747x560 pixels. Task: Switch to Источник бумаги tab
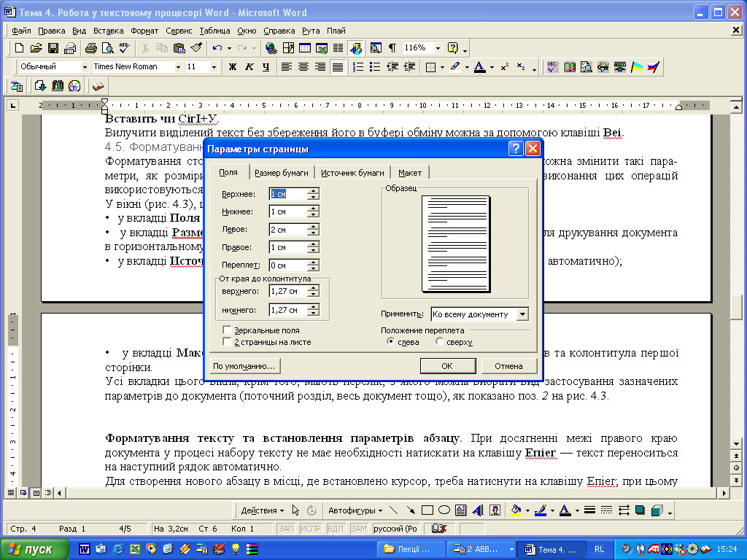(352, 173)
